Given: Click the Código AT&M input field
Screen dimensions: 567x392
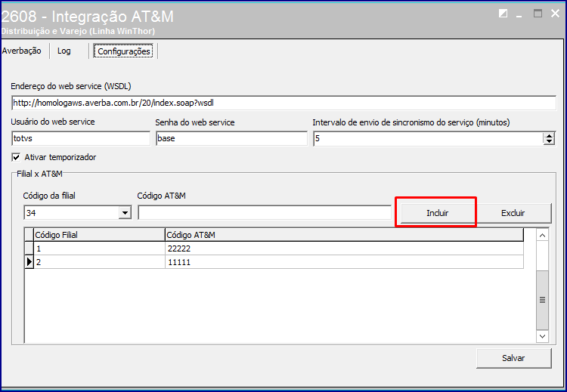Looking at the screenshot, I should point(265,213).
